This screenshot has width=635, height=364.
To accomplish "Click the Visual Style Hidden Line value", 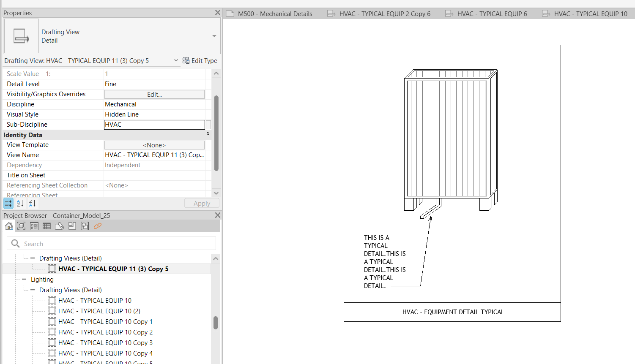I will pyautogui.click(x=154, y=114).
